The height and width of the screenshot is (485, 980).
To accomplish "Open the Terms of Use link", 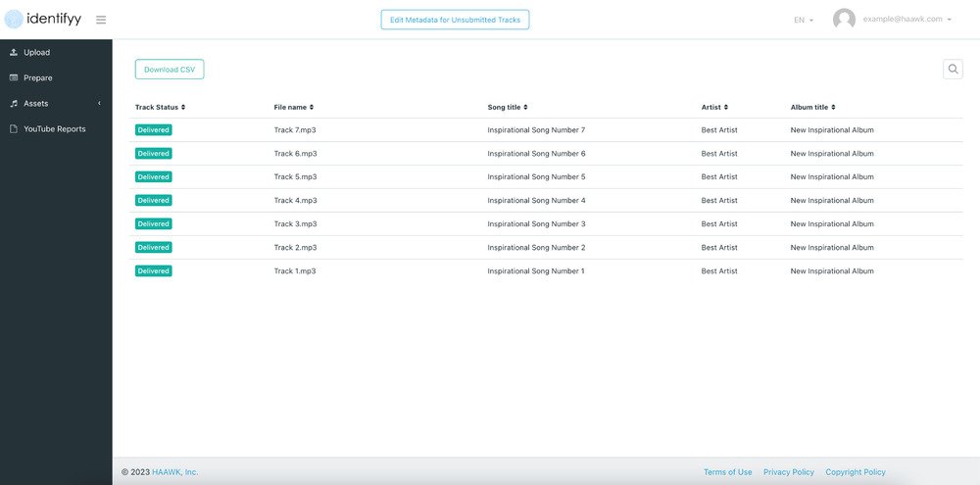I will pyautogui.click(x=727, y=472).
